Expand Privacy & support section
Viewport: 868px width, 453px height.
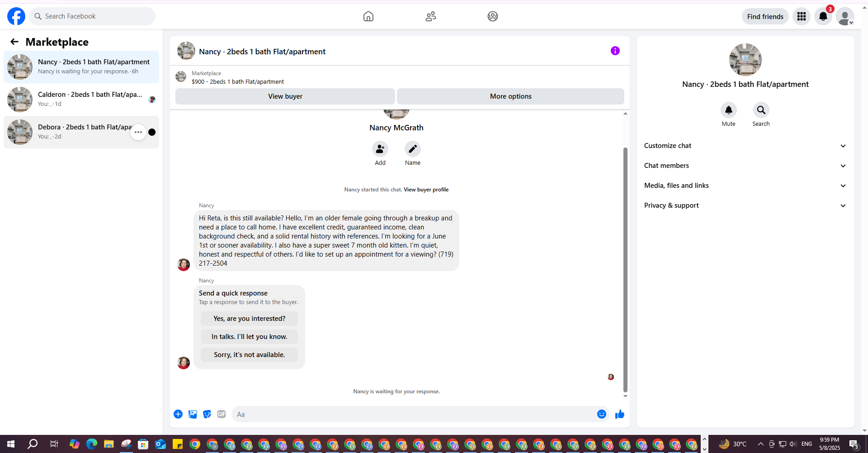click(x=745, y=205)
